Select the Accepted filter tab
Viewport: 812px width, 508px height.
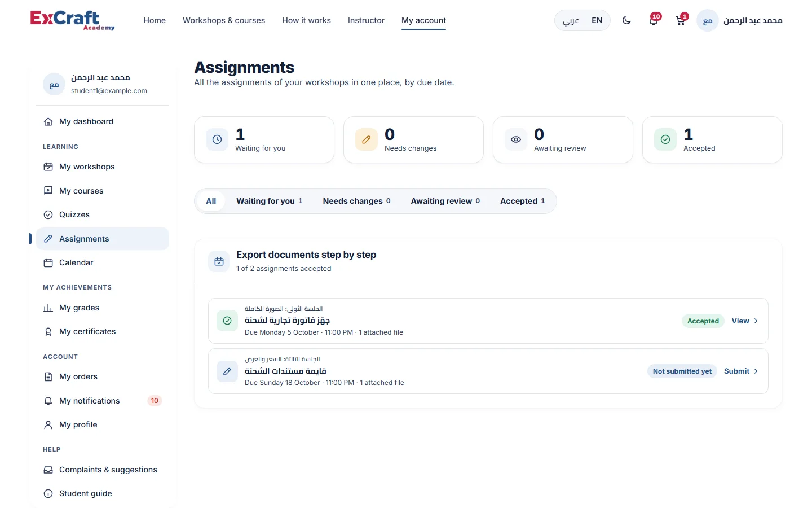[523, 201]
